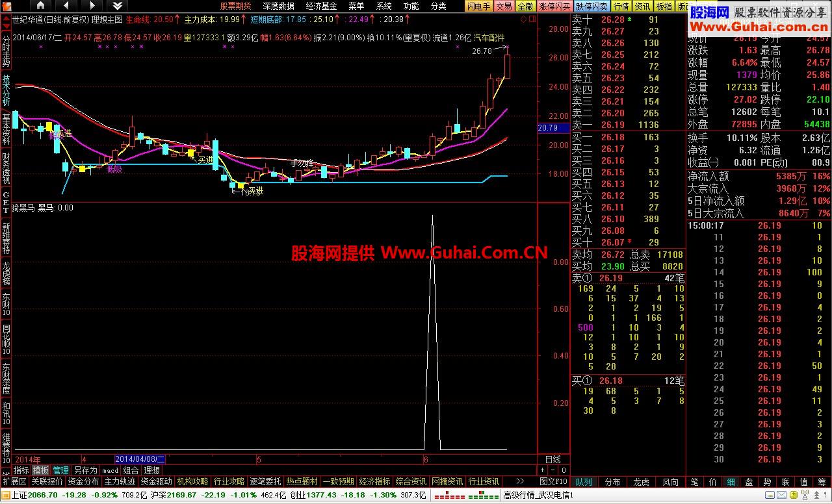The image size is (832, 504).
Task: Go back with the left arrow icon
Action: (65, 6)
